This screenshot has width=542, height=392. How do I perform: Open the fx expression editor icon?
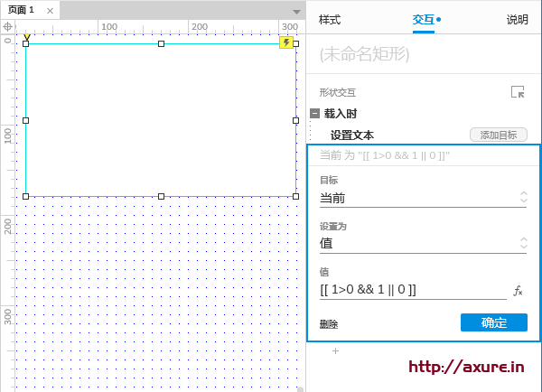(x=518, y=291)
